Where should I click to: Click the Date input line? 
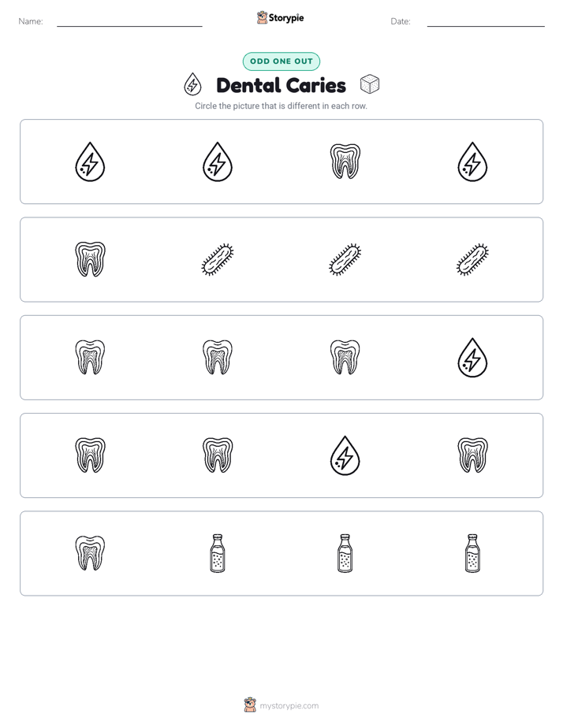pyautogui.click(x=486, y=21)
